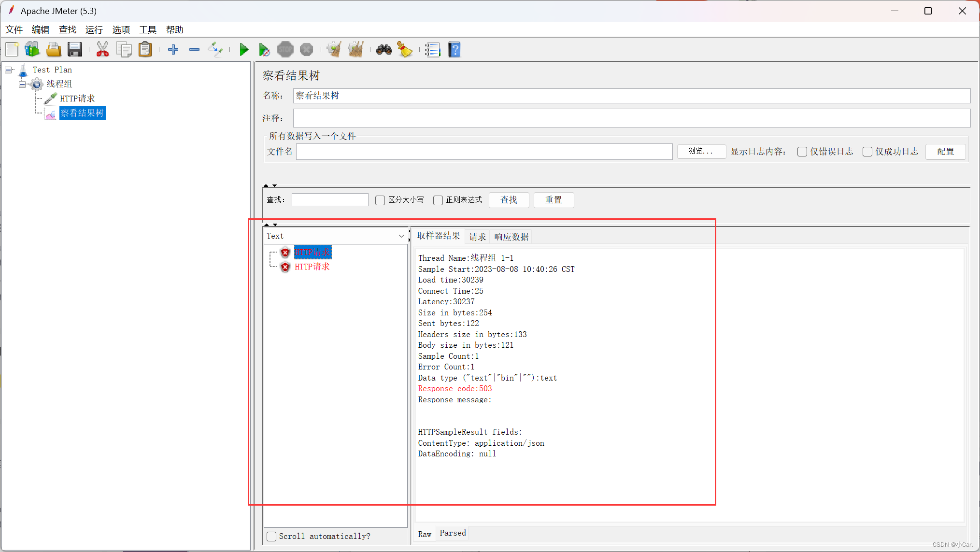The image size is (980, 552).
Task: Click the Cut scissors icon
Action: pyautogui.click(x=102, y=49)
